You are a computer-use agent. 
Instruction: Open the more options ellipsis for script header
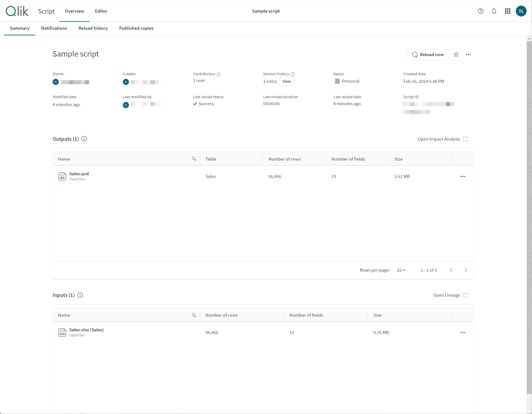[x=469, y=55]
